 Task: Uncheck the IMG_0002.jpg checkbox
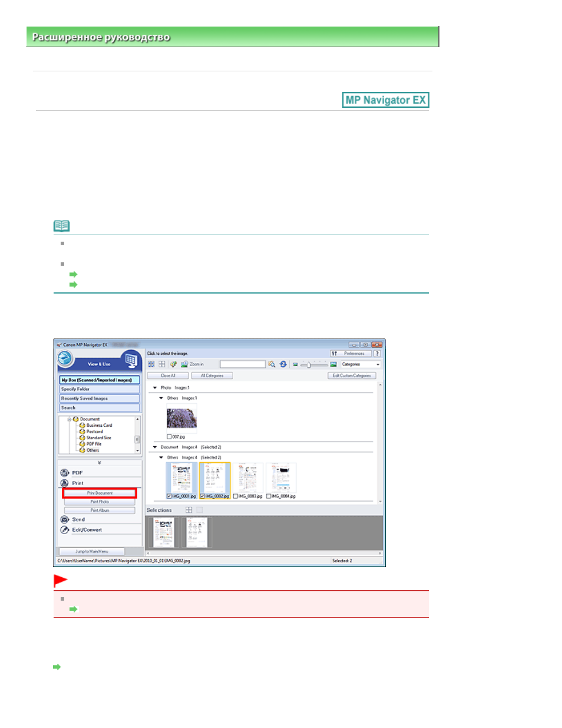(202, 496)
